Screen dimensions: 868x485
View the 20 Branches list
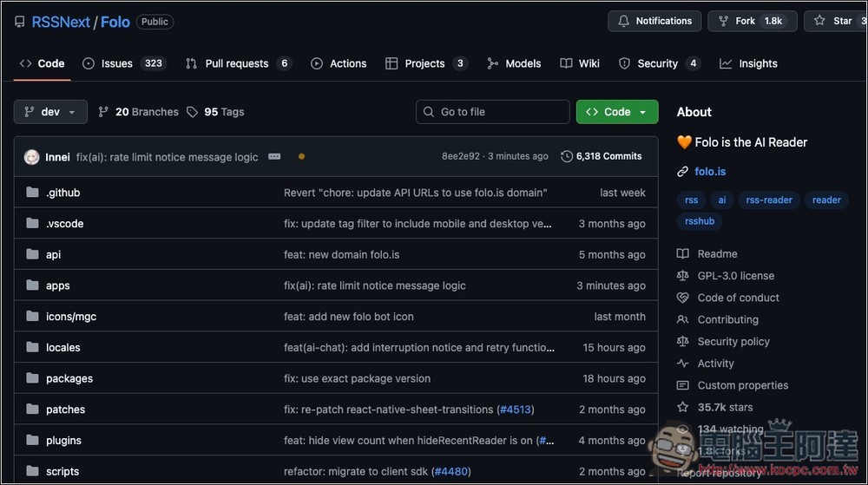[138, 112]
